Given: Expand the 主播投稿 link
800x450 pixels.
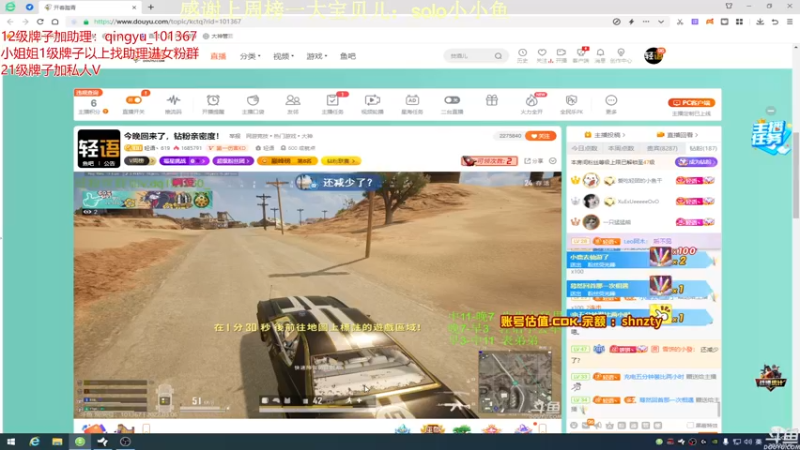Looking at the screenshot, I should tap(605, 135).
